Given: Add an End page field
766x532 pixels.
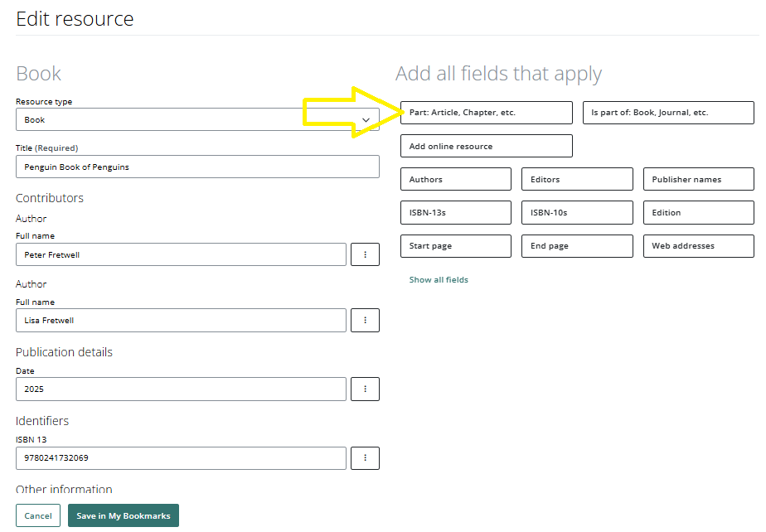Looking at the screenshot, I should pos(577,245).
